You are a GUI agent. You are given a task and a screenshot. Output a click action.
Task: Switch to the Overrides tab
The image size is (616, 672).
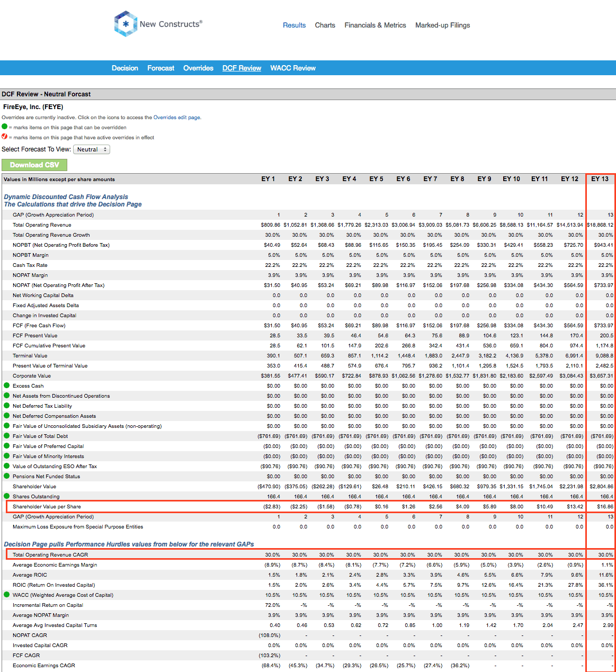pyautogui.click(x=198, y=68)
